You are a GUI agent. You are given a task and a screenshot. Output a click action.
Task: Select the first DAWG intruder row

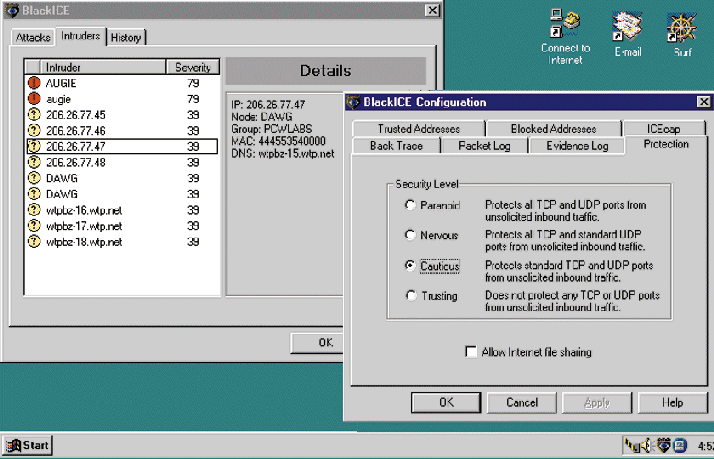coord(122,178)
